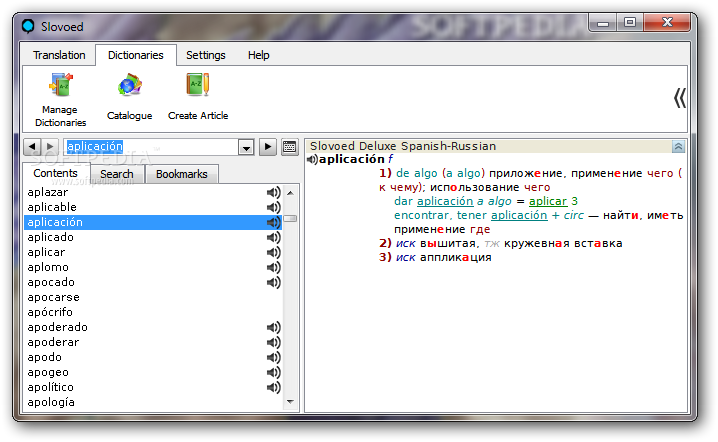The height and width of the screenshot is (442, 718).
Task: Follow the aplicación link after 'dar'
Action: 445,202
